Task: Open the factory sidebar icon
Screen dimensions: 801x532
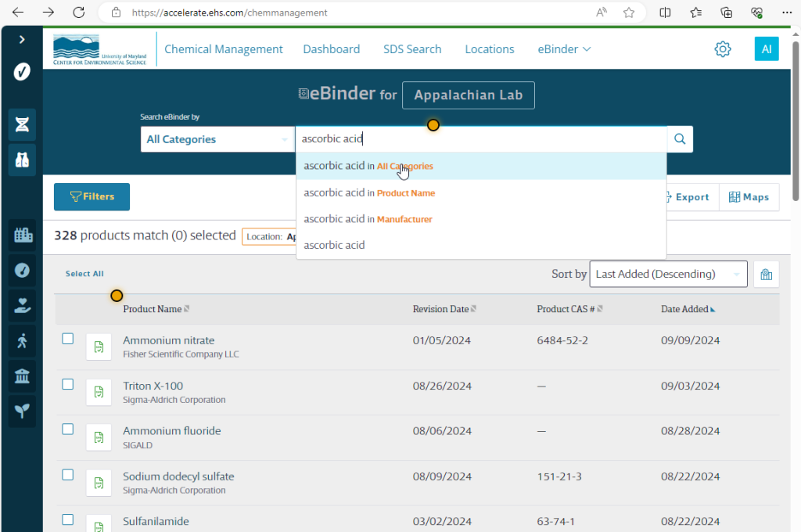Action: click(23, 235)
